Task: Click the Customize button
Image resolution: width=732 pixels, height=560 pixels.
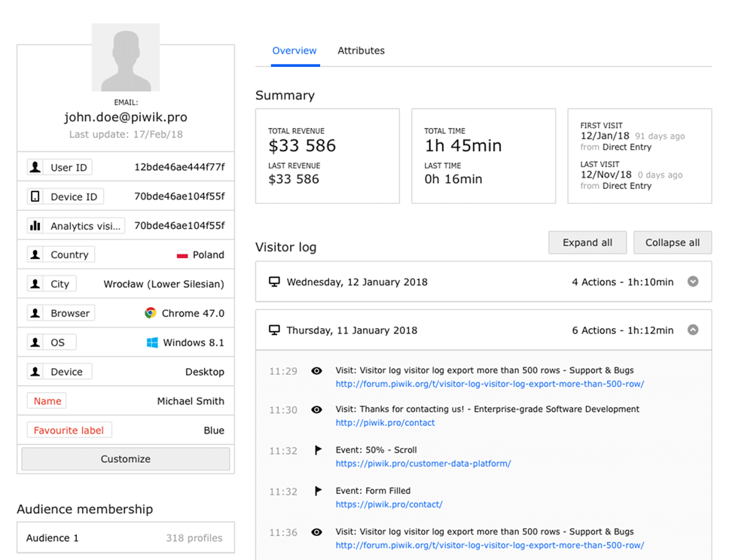Action: (126, 459)
